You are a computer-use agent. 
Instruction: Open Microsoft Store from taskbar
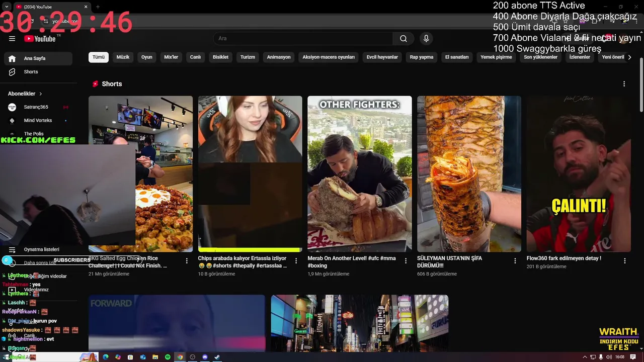[130, 357]
